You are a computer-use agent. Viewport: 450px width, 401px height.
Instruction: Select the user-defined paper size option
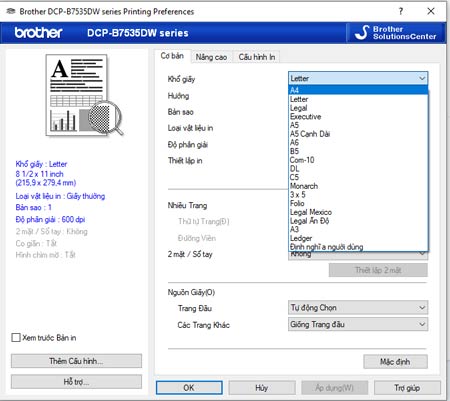click(358, 247)
